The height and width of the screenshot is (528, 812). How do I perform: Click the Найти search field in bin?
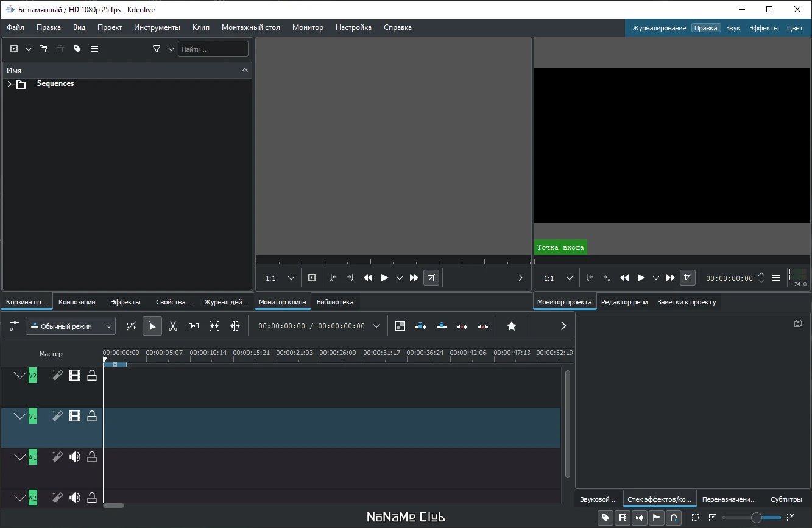pyautogui.click(x=213, y=49)
